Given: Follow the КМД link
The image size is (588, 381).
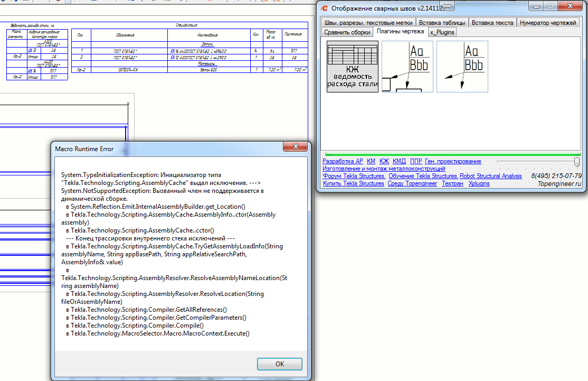Looking at the screenshot, I should pos(399,161).
